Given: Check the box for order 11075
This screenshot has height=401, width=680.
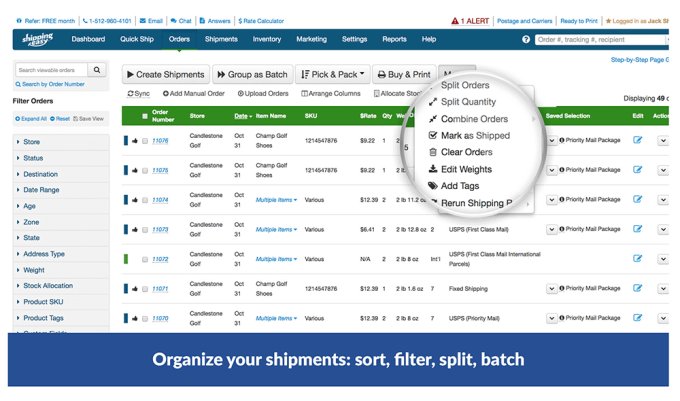Looking at the screenshot, I should point(145,170).
